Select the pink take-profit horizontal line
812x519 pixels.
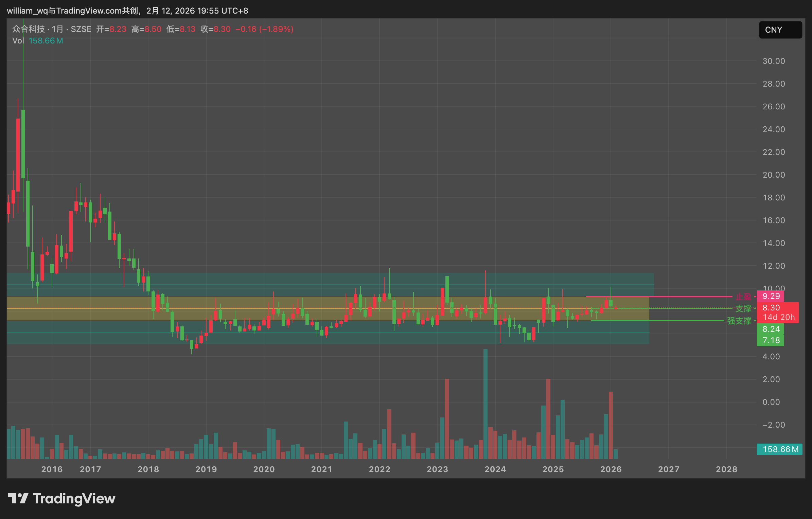click(659, 297)
